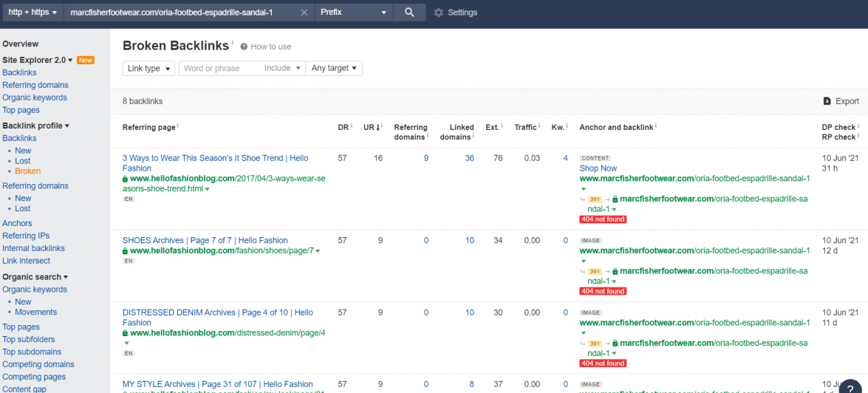
Task: Click the Export download icon
Action: 827,101
